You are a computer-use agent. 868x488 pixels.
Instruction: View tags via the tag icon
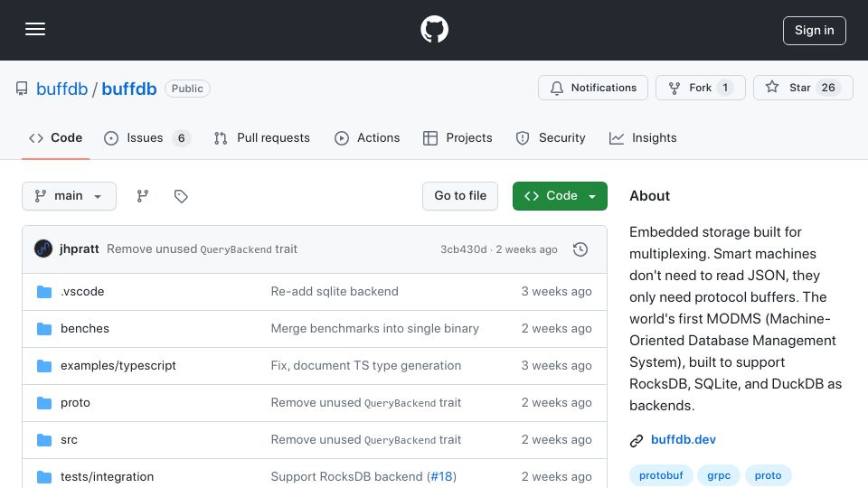click(x=181, y=196)
